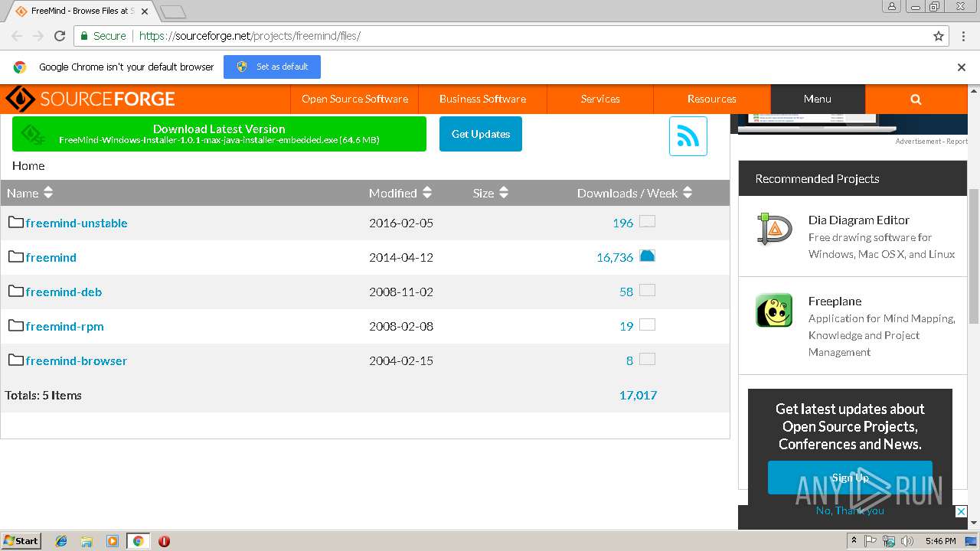Open the Business Software menu

pos(482,99)
